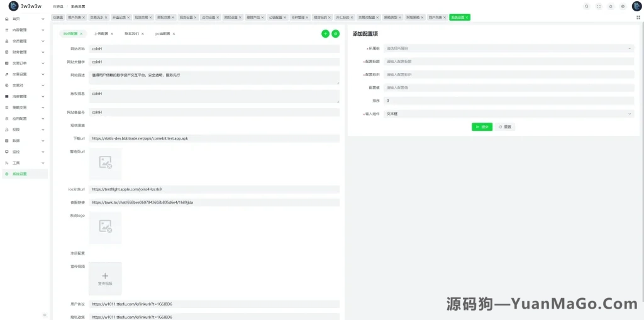644x320 pixels.
Task: Click the 排序 field showing 0
Action: (509, 101)
